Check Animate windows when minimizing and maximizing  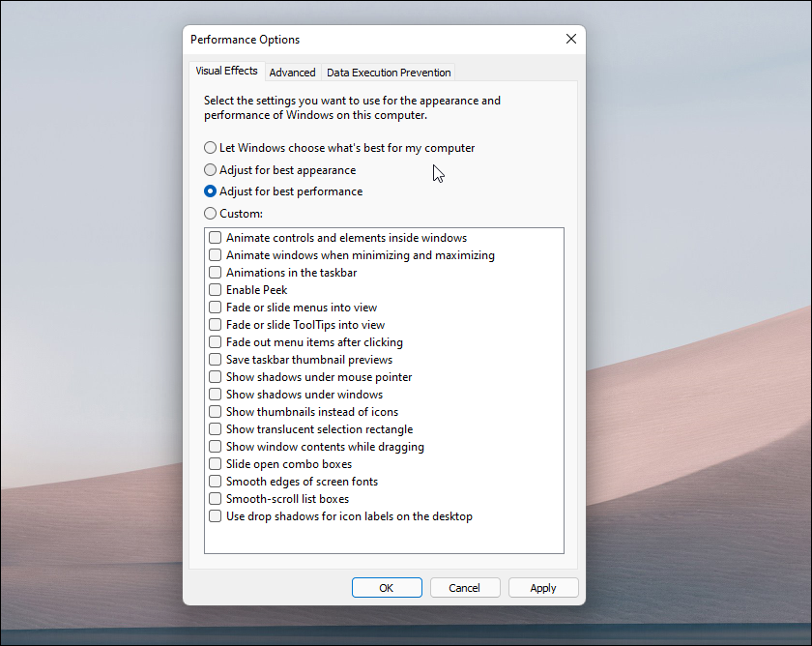pyautogui.click(x=215, y=255)
